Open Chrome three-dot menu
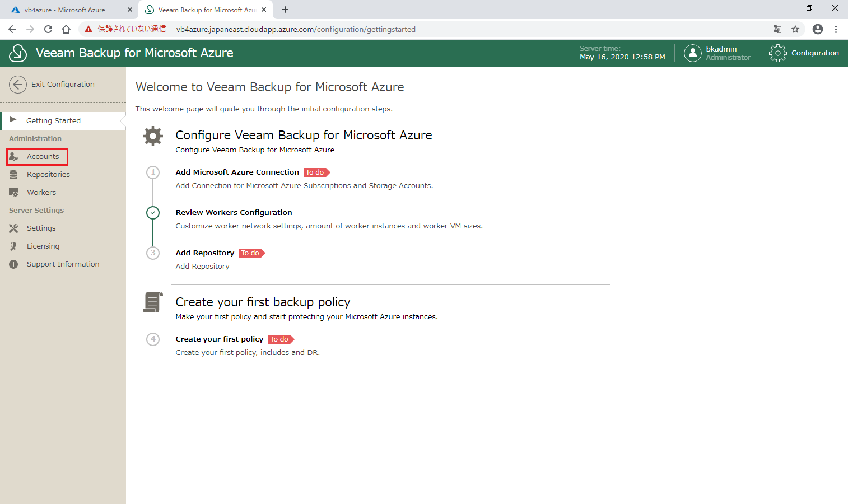The width and height of the screenshot is (848, 504). [836, 29]
